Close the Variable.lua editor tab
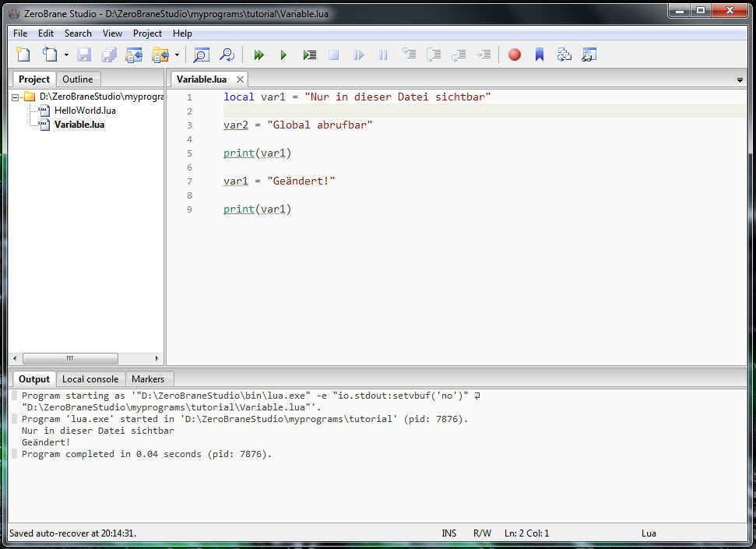The height and width of the screenshot is (549, 756). (x=239, y=79)
